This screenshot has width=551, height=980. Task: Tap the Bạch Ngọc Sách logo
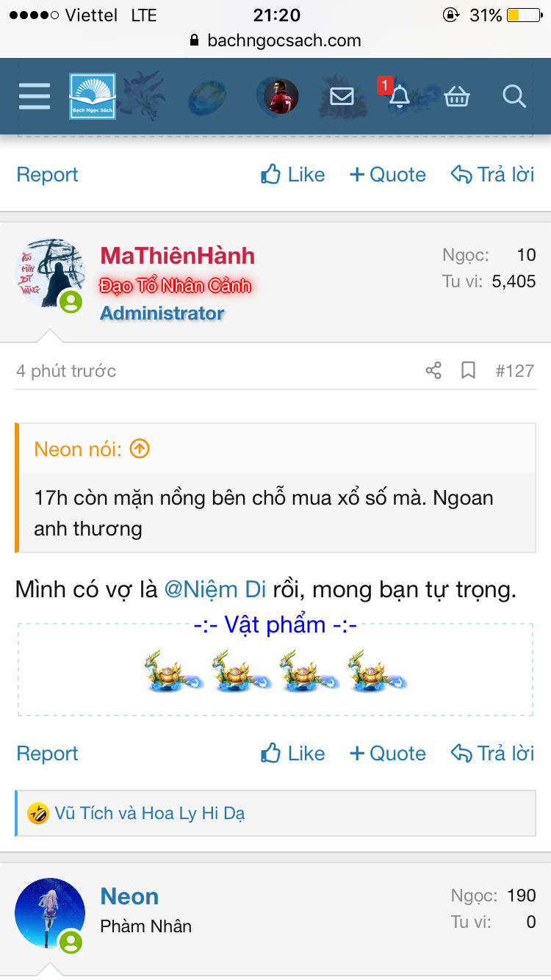tap(93, 96)
